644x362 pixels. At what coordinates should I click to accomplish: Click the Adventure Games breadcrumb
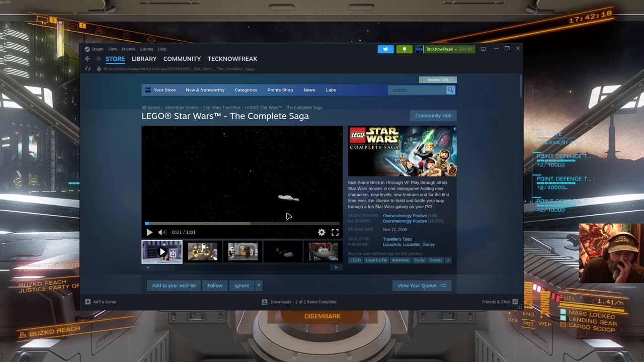coord(182,108)
